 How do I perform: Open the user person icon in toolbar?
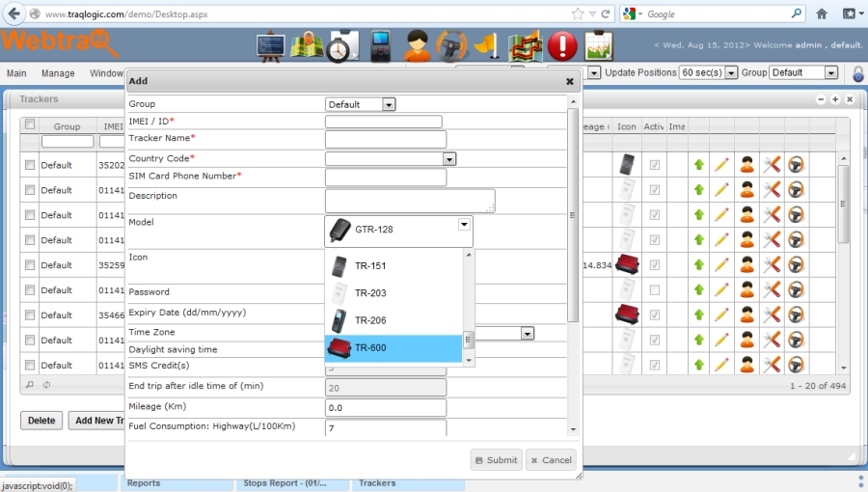click(417, 46)
